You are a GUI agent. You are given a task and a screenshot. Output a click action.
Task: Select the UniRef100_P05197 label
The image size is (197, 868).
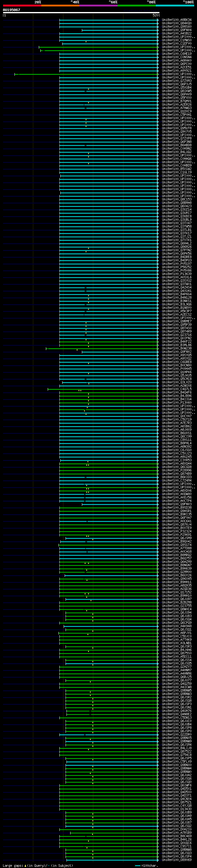[177, 264]
